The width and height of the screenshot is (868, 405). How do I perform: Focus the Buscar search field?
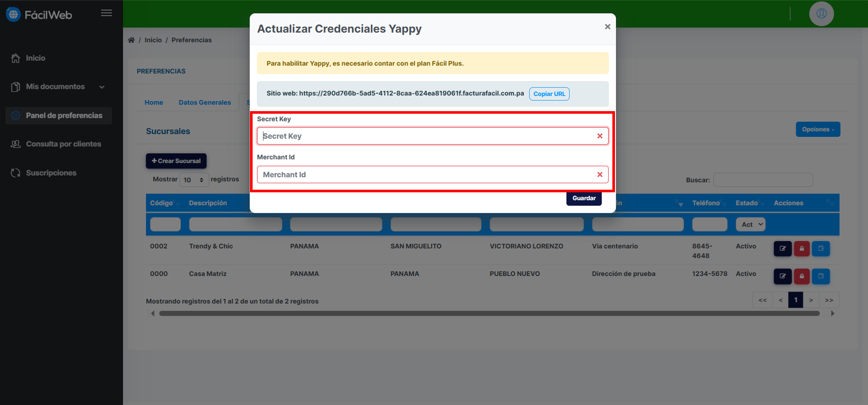763,180
